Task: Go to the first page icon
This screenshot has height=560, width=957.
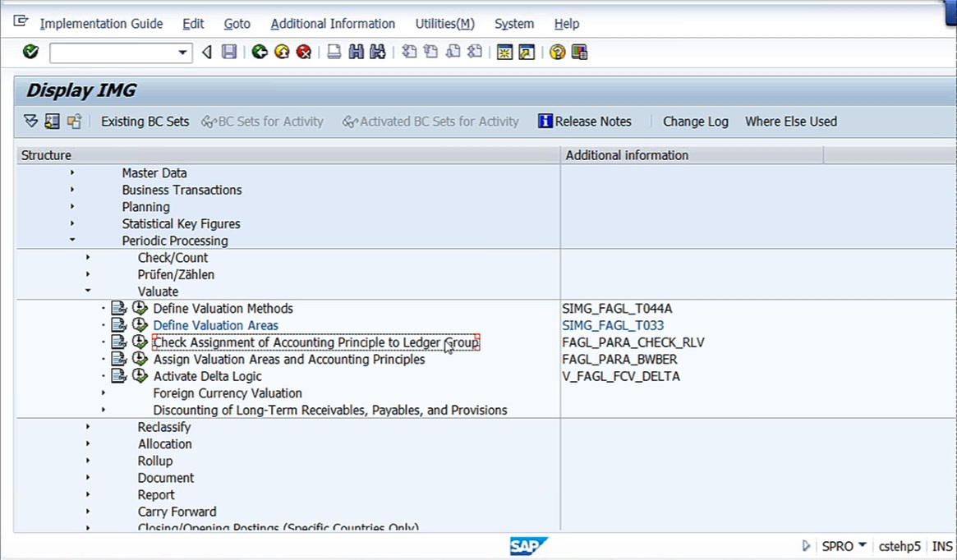Action: tap(409, 52)
